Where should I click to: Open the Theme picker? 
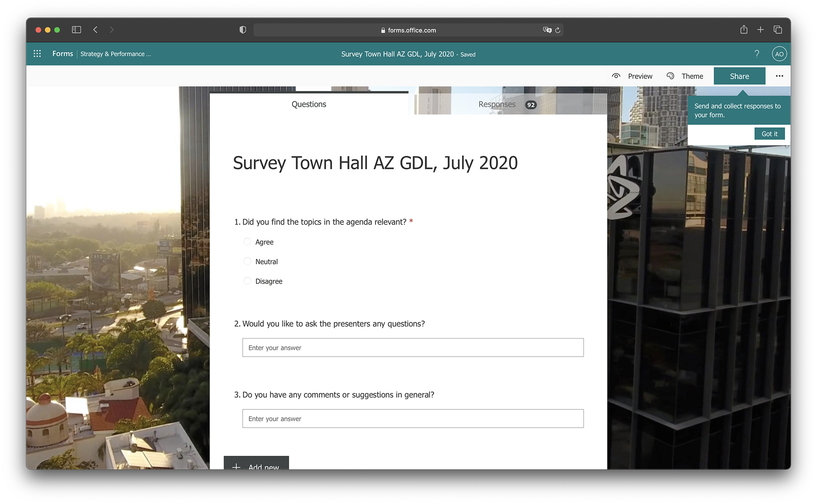point(685,76)
